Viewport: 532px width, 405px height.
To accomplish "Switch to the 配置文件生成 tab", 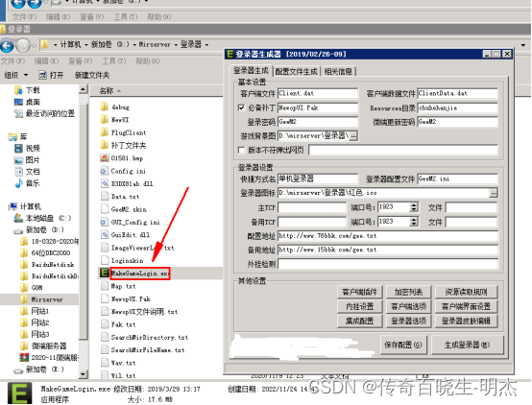I will pyautogui.click(x=296, y=72).
